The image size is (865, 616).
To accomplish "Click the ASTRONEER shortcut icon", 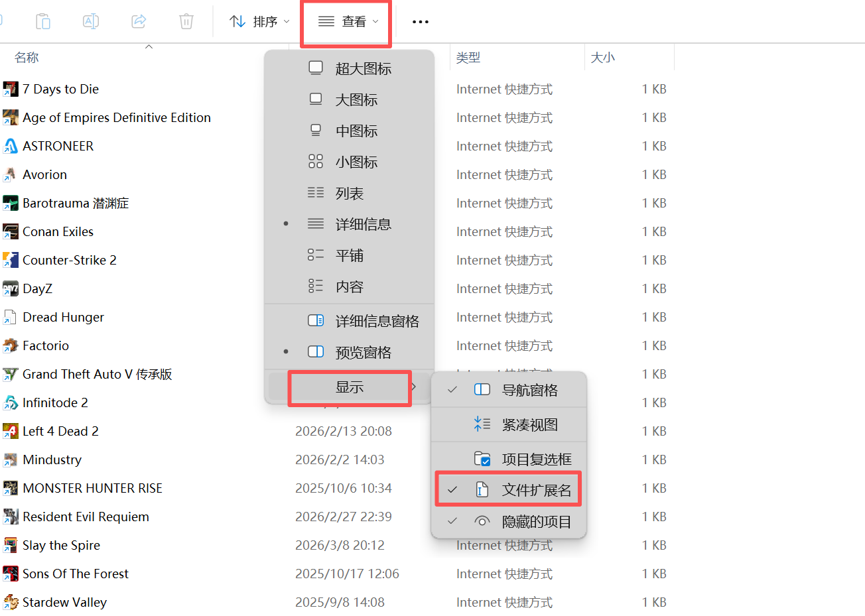I will [11, 146].
